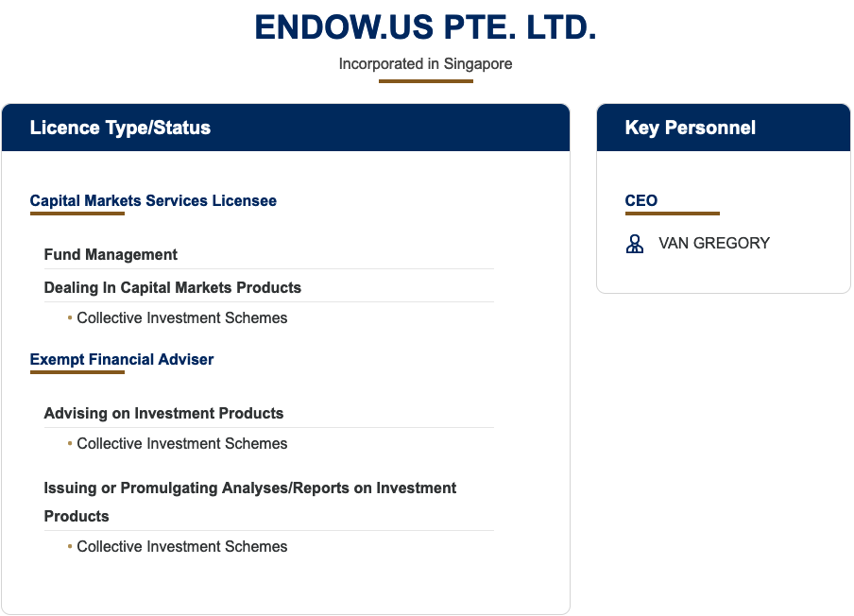854x616 pixels.
Task: Select the VAN GREGORY name
Action: pos(714,243)
